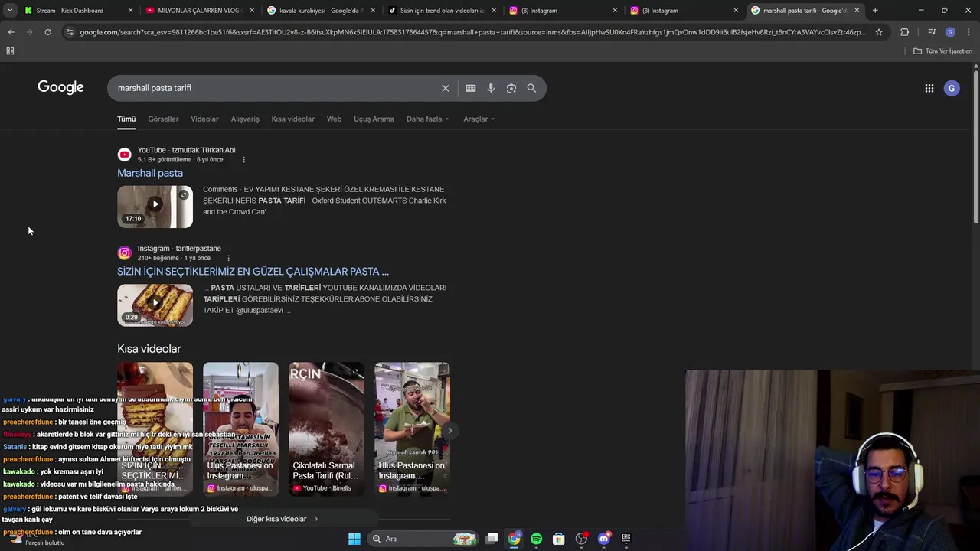Open Chrome media controls icon
980x551 pixels.
point(932,32)
